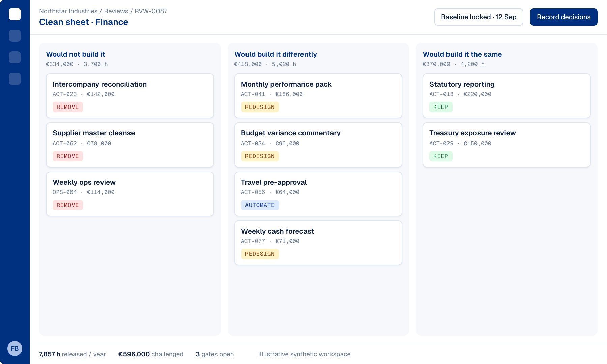
Task: Click the Would not build it heading
Action: (x=76, y=54)
